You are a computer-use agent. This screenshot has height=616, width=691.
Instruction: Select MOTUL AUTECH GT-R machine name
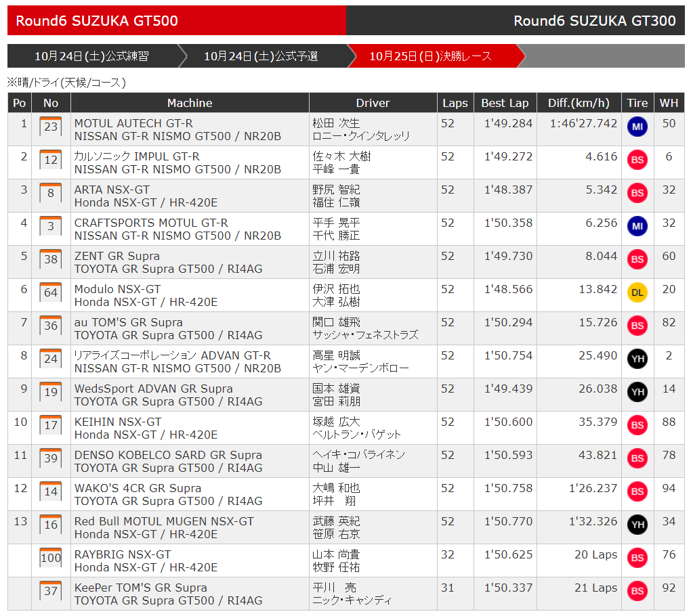tap(133, 123)
